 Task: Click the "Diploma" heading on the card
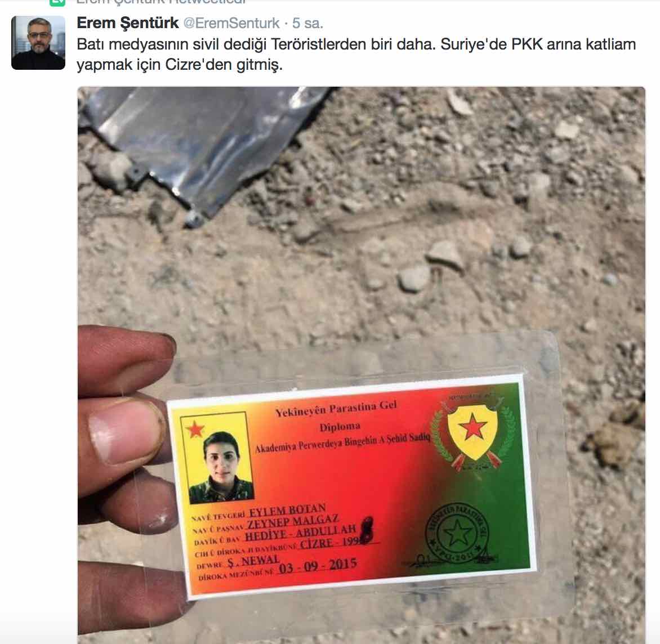pos(340,427)
